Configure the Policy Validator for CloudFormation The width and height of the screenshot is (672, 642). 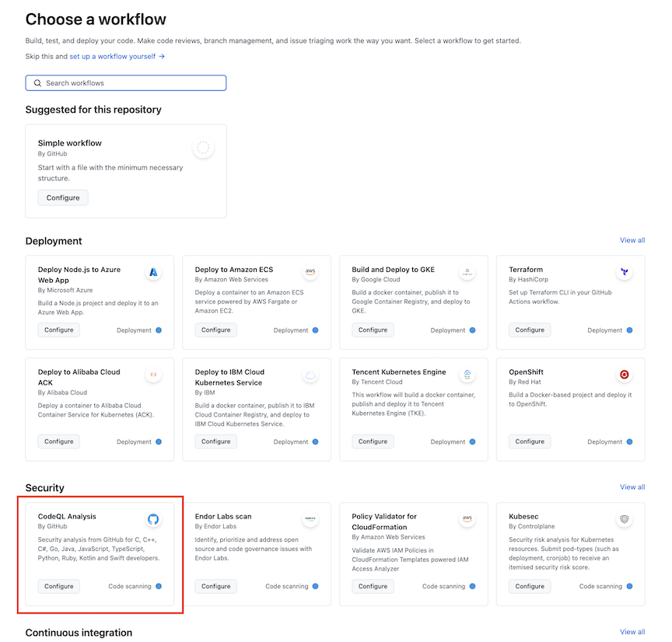point(373,586)
